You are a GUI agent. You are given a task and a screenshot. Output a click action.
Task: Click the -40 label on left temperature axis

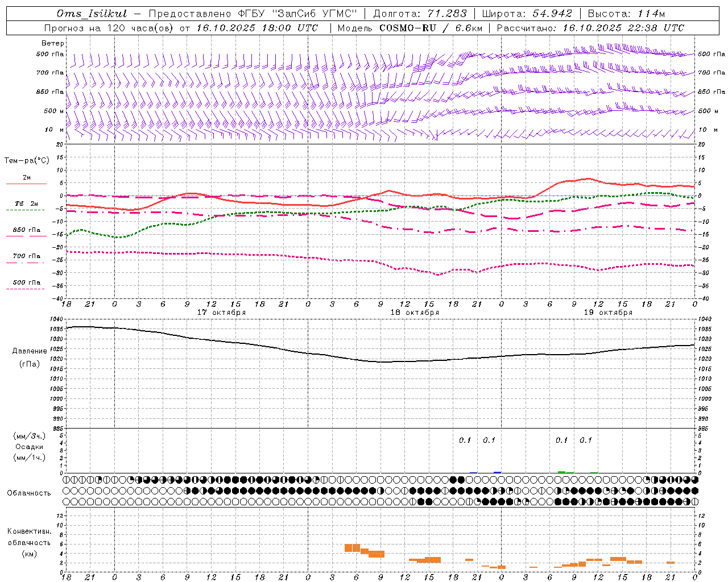(59, 298)
